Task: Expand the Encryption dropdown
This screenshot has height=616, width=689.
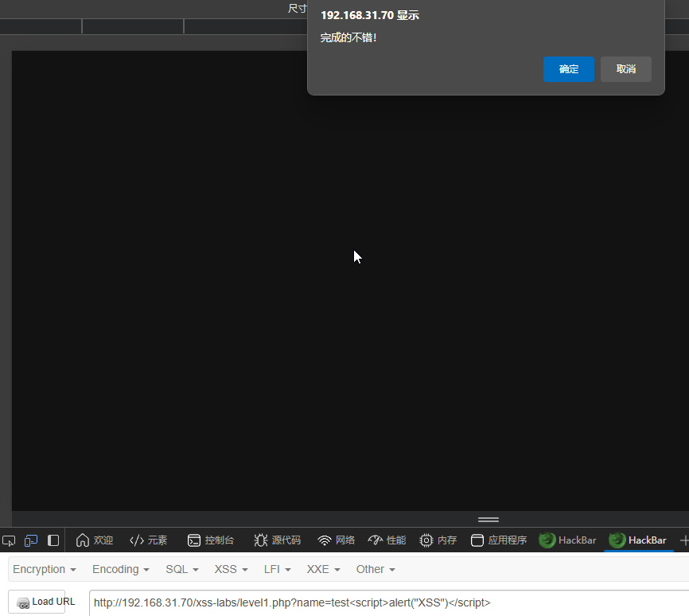Action: (45, 569)
